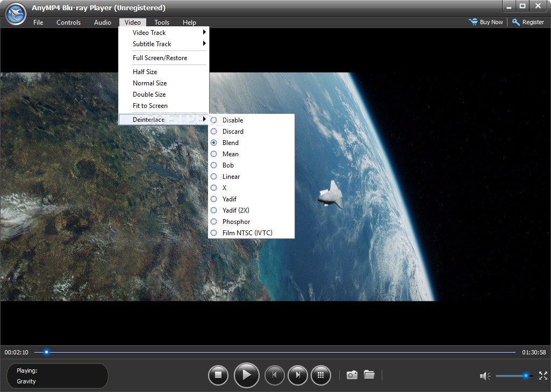The image size is (551, 392).
Task: Click the Stop playback button
Action: pyautogui.click(x=218, y=375)
